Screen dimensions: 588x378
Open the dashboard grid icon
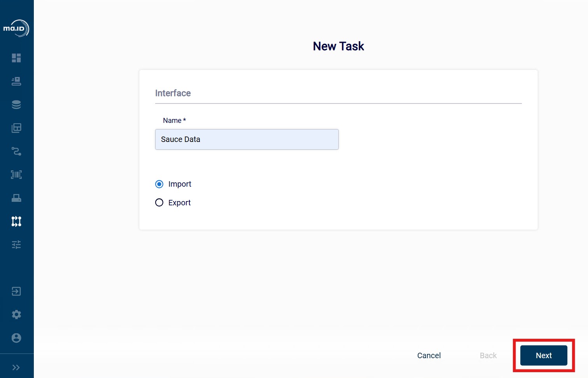pyautogui.click(x=16, y=58)
